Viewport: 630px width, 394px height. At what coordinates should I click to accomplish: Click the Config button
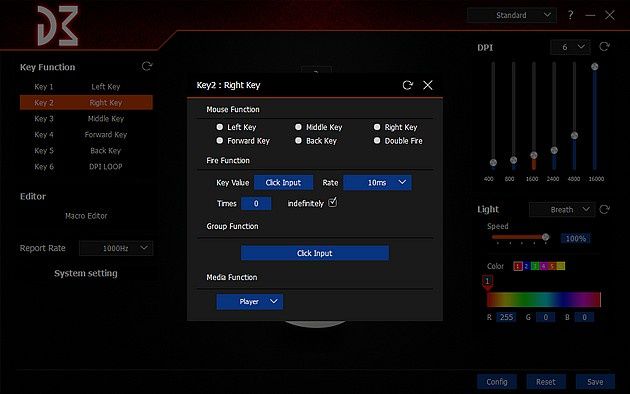point(497,382)
